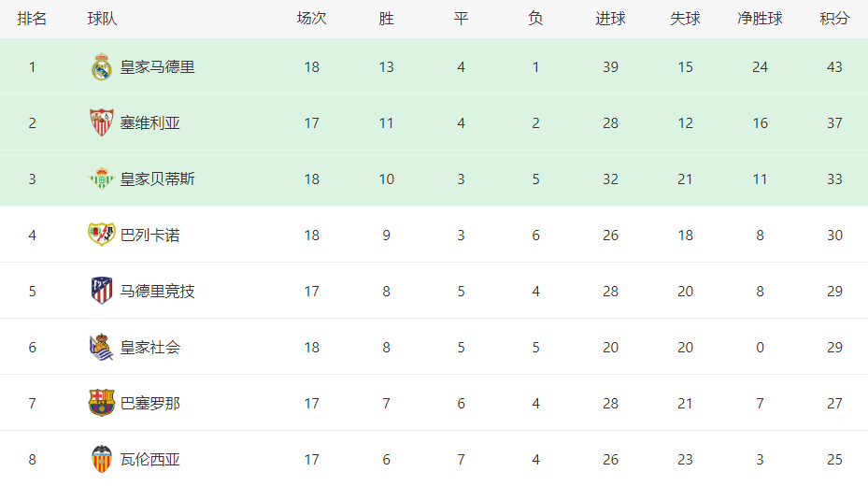The width and height of the screenshot is (868, 486).
Task: Click the 净胜球 column header
Action: point(760,19)
